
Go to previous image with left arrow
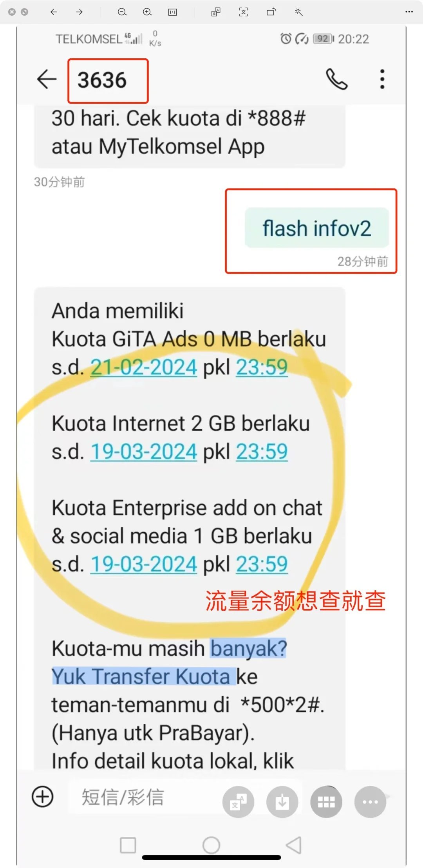coord(54,12)
